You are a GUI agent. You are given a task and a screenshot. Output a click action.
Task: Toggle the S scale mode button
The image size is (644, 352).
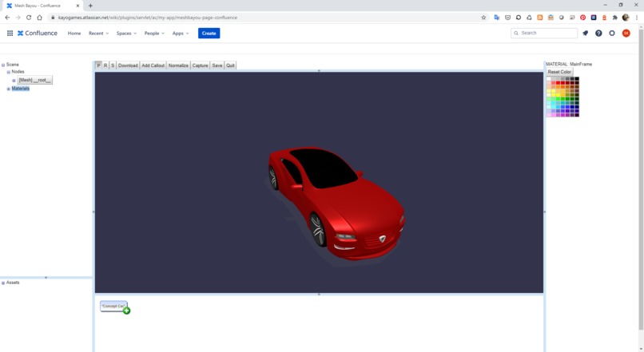pos(113,65)
